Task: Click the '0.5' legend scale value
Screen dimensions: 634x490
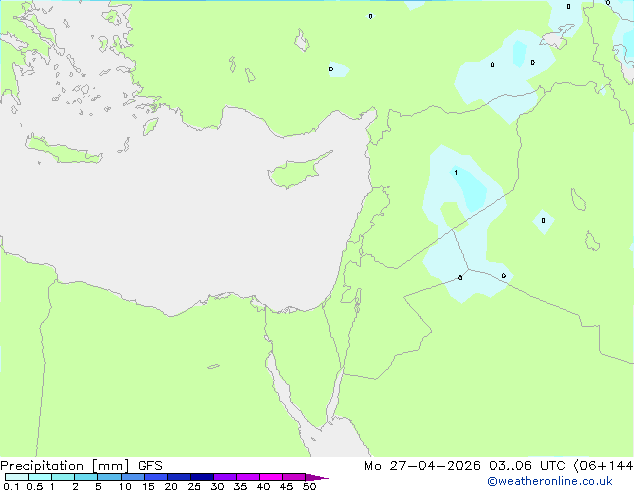Action: coord(35,486)
